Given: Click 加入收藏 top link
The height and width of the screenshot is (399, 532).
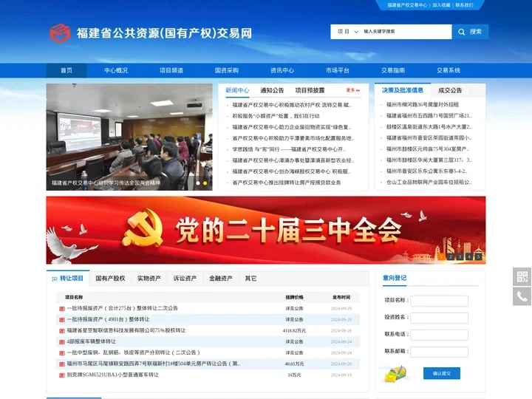Looking at the screenshot, I should [441, 5].
